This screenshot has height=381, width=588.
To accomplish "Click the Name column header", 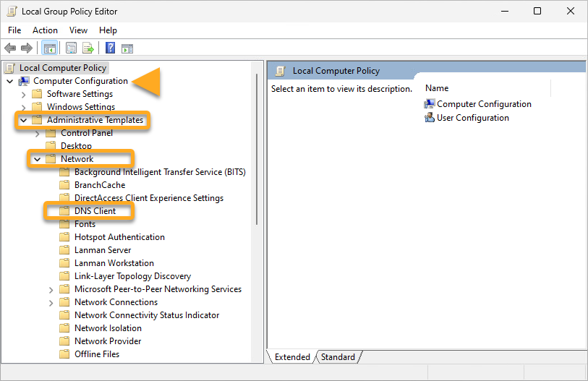I will (x=437, y=88).
